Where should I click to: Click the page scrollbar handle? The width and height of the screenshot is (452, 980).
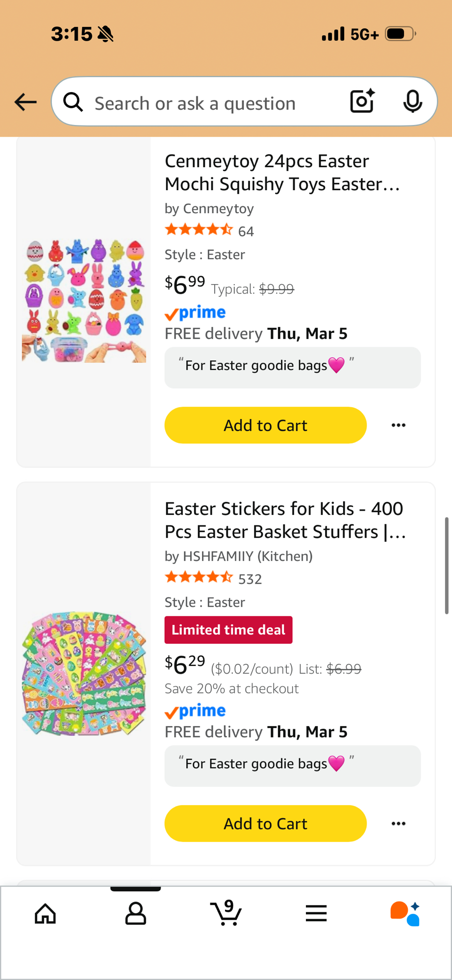tap(447, 565)
